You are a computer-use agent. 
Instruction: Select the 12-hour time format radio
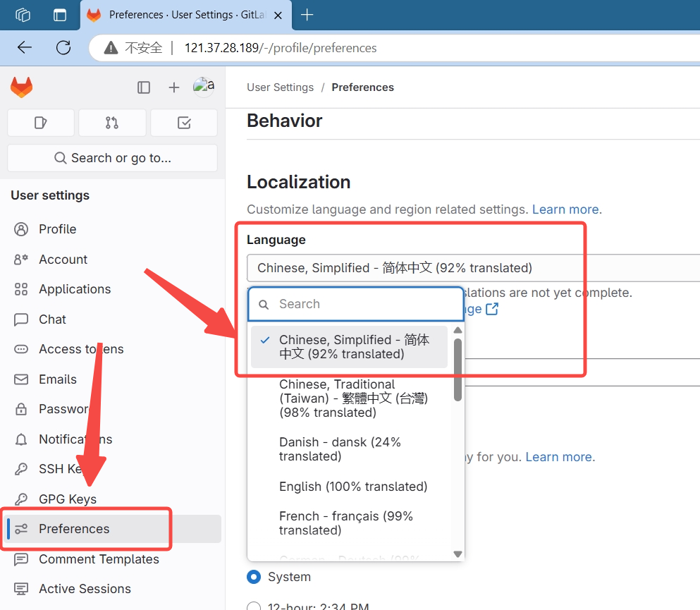254,606
